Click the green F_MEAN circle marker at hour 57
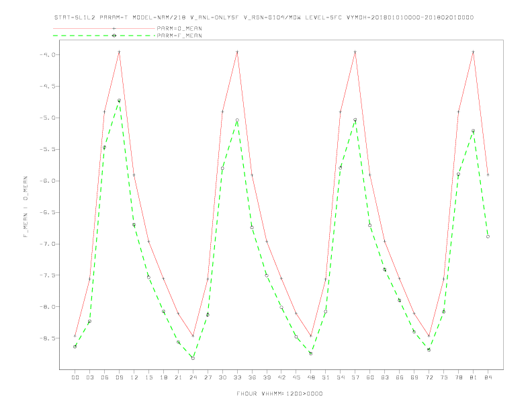The height and width of the screenshot is (411, 532). coord(355,120)
